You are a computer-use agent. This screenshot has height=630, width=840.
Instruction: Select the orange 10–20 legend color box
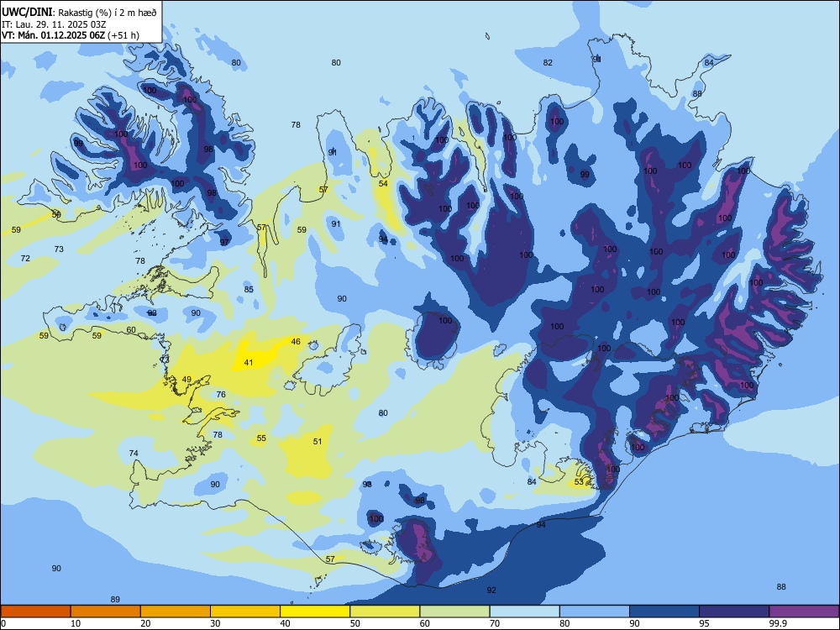(x=106, y=612)
